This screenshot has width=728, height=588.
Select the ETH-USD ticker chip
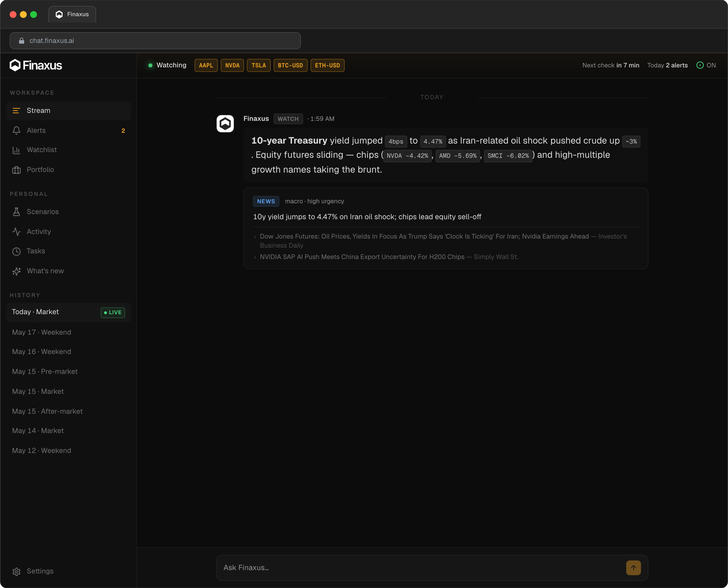(327, 65)
